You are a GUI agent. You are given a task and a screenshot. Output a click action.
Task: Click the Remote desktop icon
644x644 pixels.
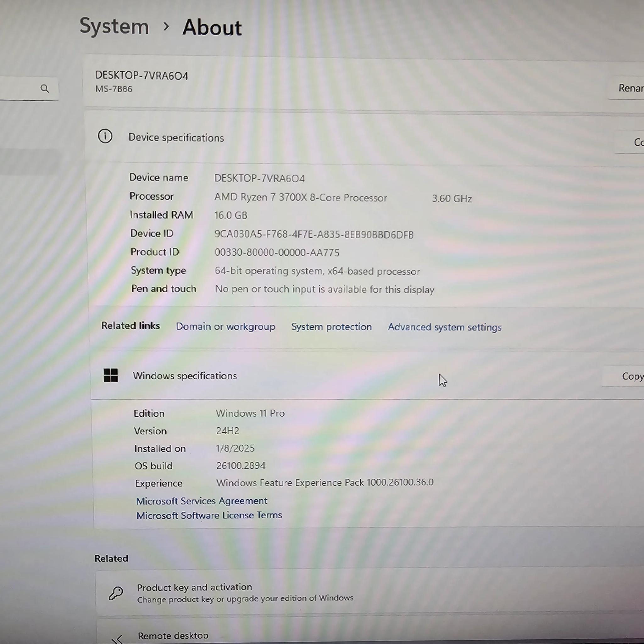pos(117,638)
